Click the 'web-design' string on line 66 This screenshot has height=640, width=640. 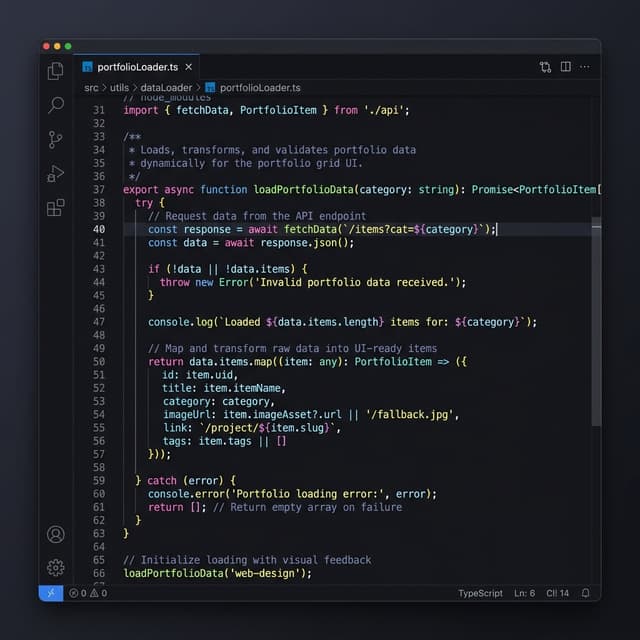tap(265, 573)
